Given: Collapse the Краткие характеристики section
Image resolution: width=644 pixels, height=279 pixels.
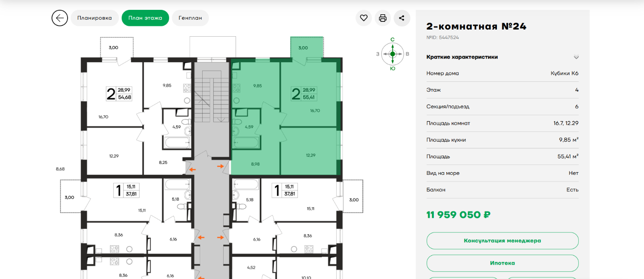Looking at the screenshot, I should tap(576, 57).
